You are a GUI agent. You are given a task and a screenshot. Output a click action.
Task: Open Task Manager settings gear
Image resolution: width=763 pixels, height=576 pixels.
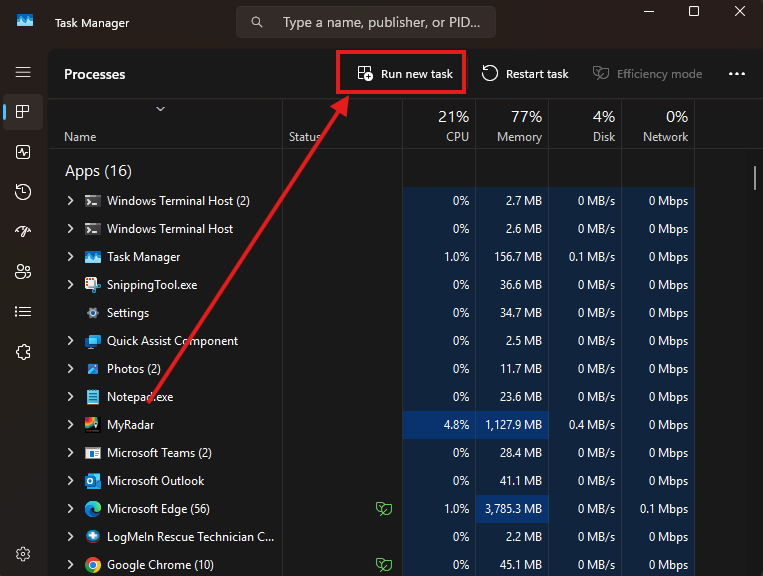coord(23,554)
